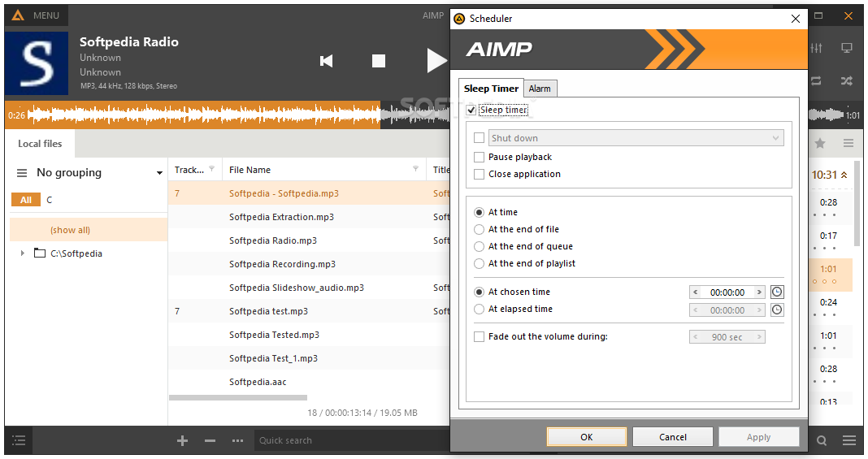
Task: Click the clock icon beside chosen time
Action: [x=777, y=292]
